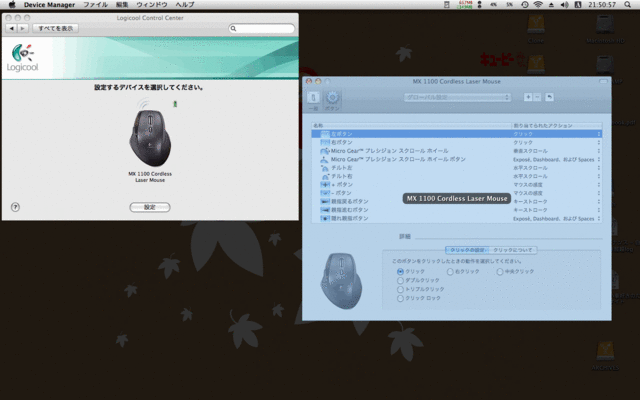Go forward with the right arrow in Control Center
This screenshot has width=640, height=400.
coord(23,29)
